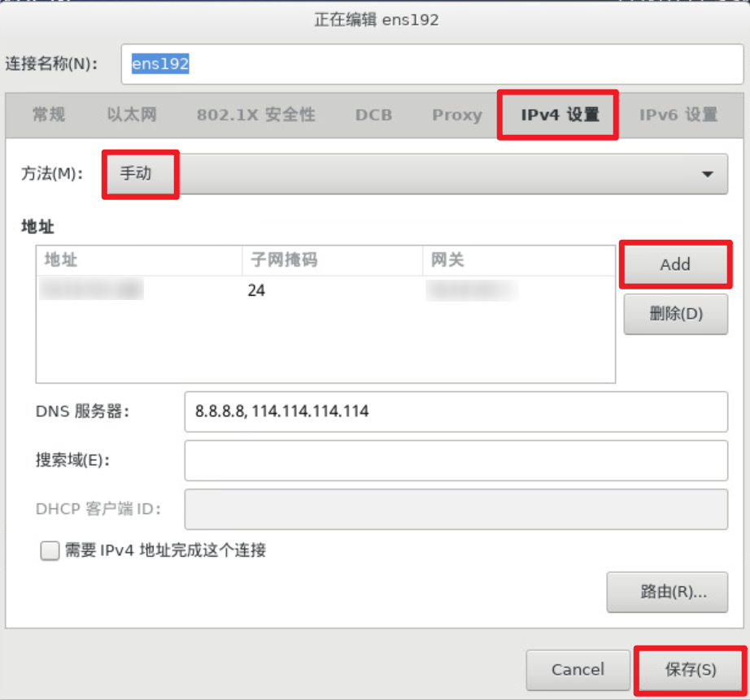
Task: Open the 路由(R)... dialog
Action: (667, 592)
